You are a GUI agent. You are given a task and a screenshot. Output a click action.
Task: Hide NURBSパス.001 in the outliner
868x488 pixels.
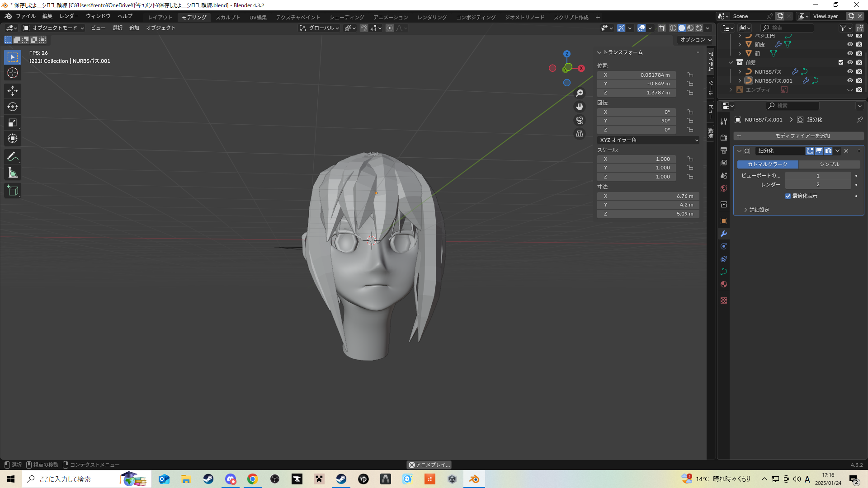tap(850, 80)
